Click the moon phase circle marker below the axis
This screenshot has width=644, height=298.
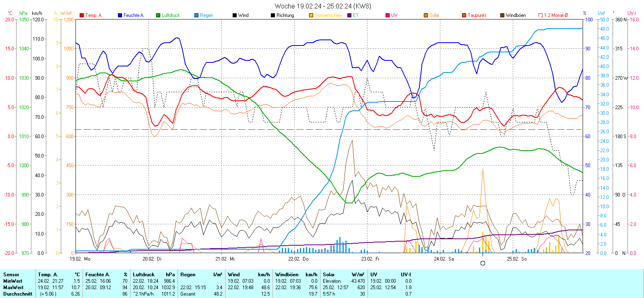(483, 263)
